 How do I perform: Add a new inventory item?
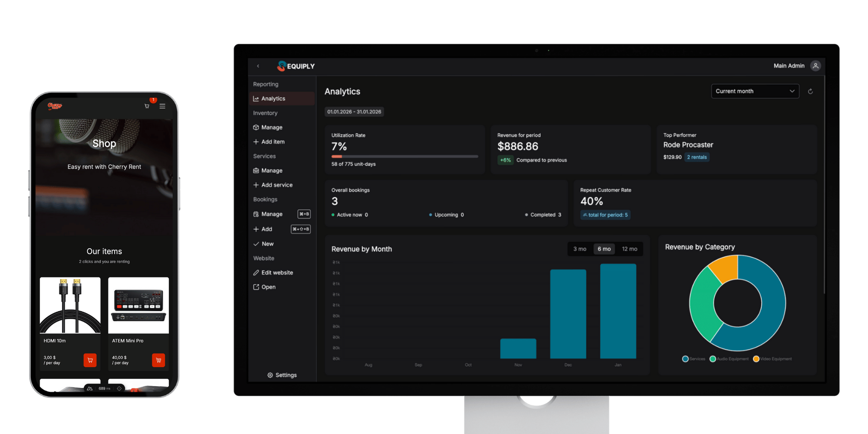point(273,141)
